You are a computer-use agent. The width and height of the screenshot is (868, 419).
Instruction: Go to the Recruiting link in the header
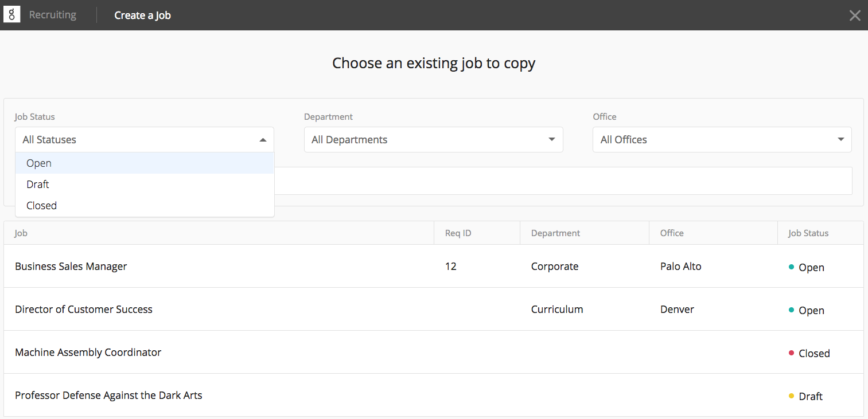[x=53, y=15]
